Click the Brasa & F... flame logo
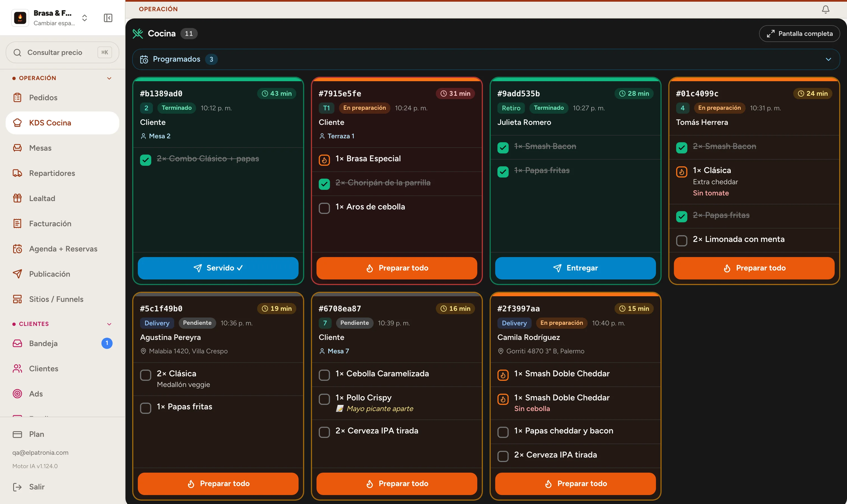The width and height of the screenshot is (847, 504). [x=20, y=18]
